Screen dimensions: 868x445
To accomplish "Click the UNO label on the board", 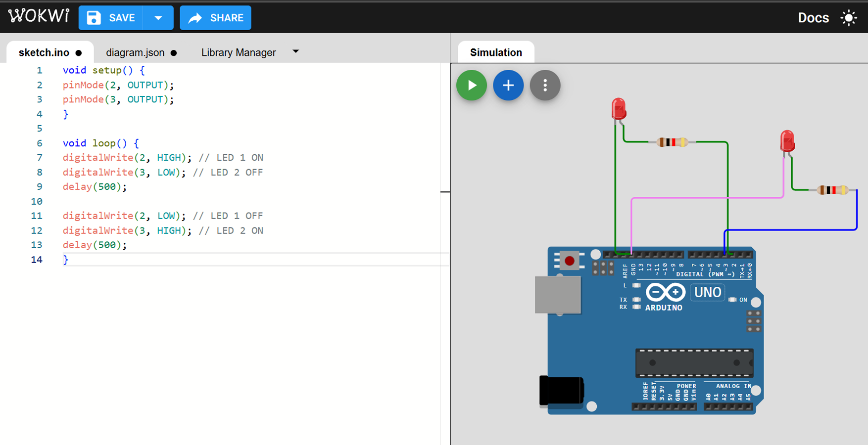I will point(708,292).
